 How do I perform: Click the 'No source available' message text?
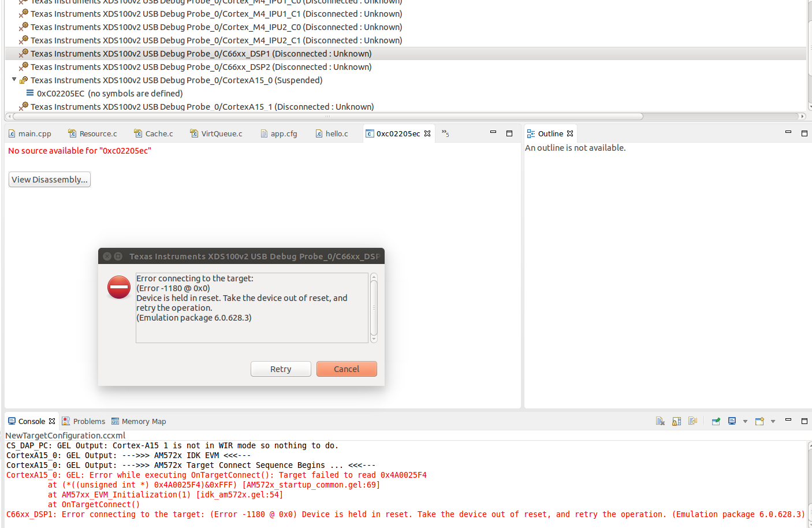pyautogui.click(x=80, y=151)
